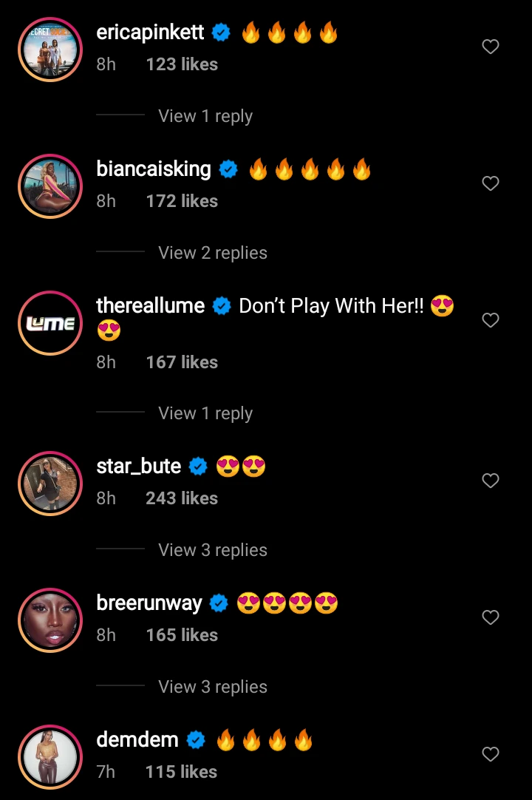The image size is (532, 800).
Task: View 1 reply under thereallume's comment
Action: coord(205,413)
